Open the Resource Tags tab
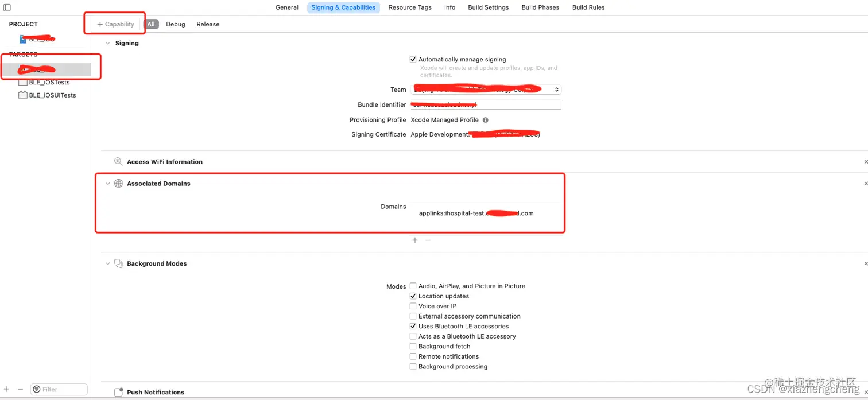Image resolution: width=868 pixels, height=400 pixels. pos(410,7)
